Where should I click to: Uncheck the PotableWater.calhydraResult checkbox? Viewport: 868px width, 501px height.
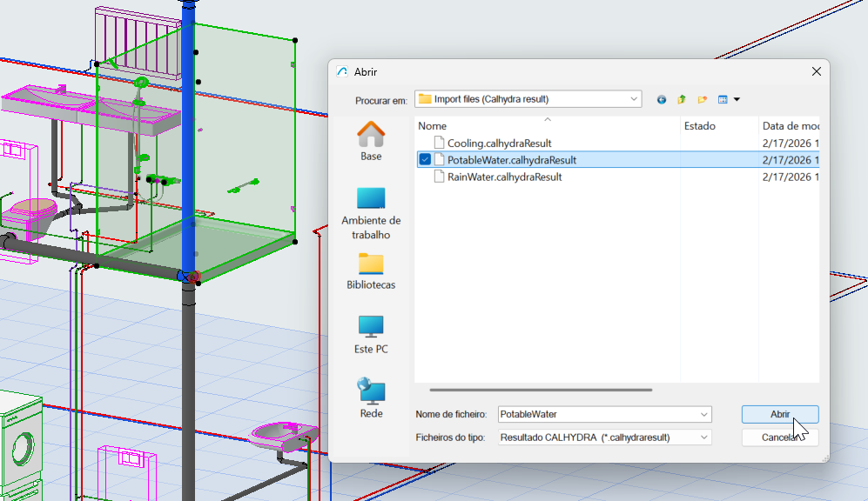(x=425, y=159)
